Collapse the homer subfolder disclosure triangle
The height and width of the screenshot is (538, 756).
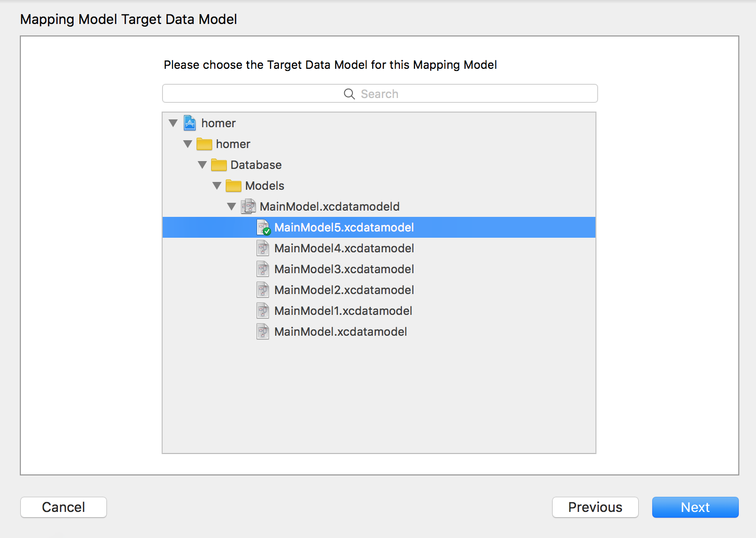coord(188,144)
